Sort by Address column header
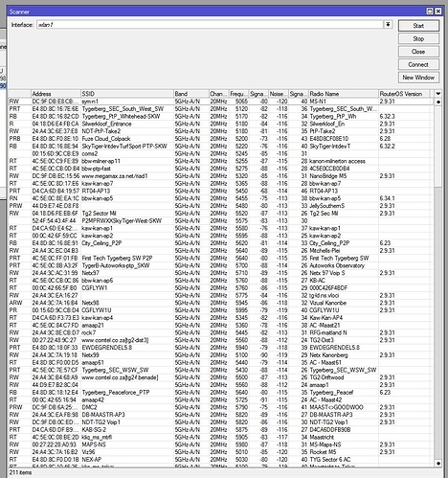This screenshot has height=478, width=448. click(x=56, y=94)
